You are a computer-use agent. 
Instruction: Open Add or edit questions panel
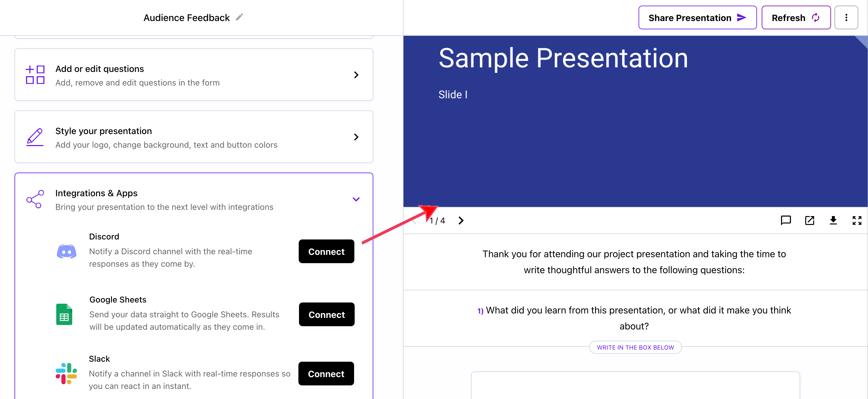[x=194, y=74]
